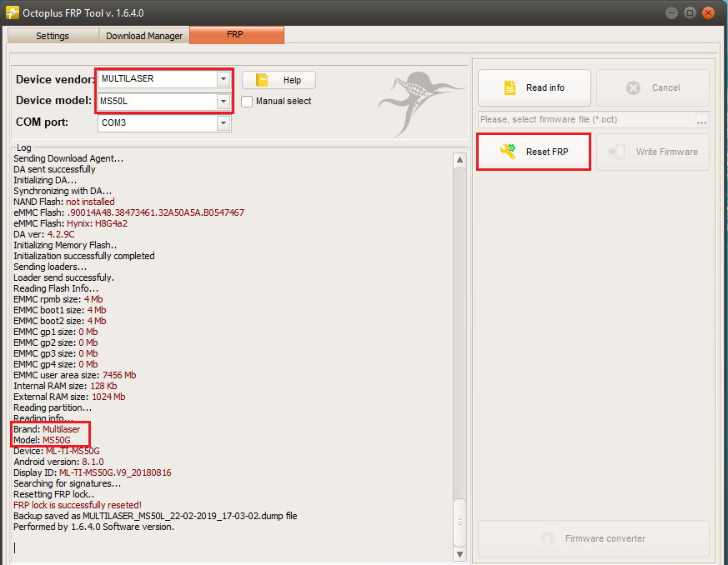Click the 'Performed by 1.6.4.0 Software version.' line
This screenshot has height=565, width=728.
pyautogui.click(x=93, y=527)
